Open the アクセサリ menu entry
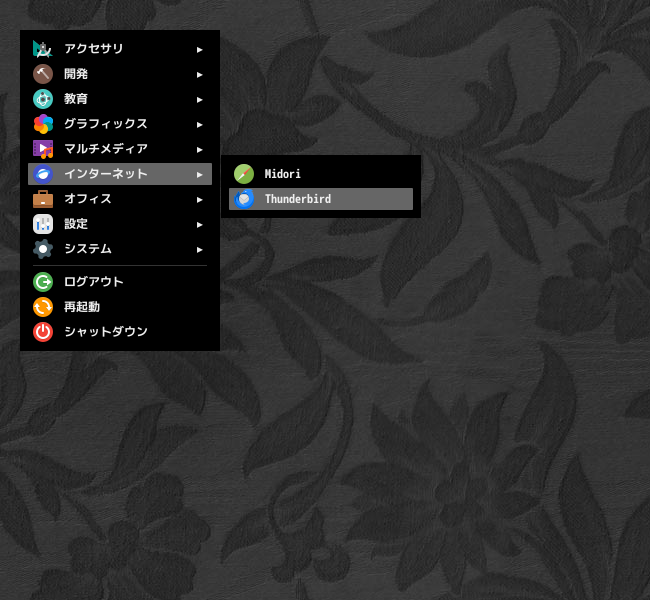Viewport: 650px width, 600px height. pyautogui.click(x=120, y=49)
